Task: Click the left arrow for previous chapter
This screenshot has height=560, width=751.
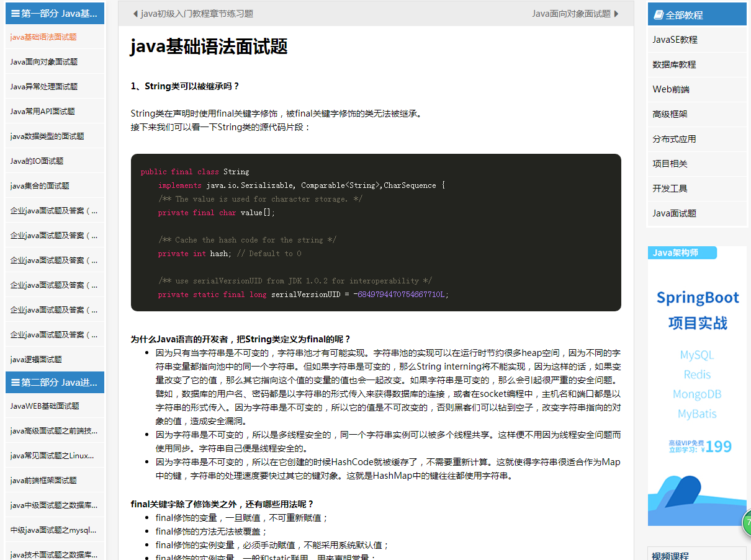Action: pyautogui.click(x=136, y=14)
